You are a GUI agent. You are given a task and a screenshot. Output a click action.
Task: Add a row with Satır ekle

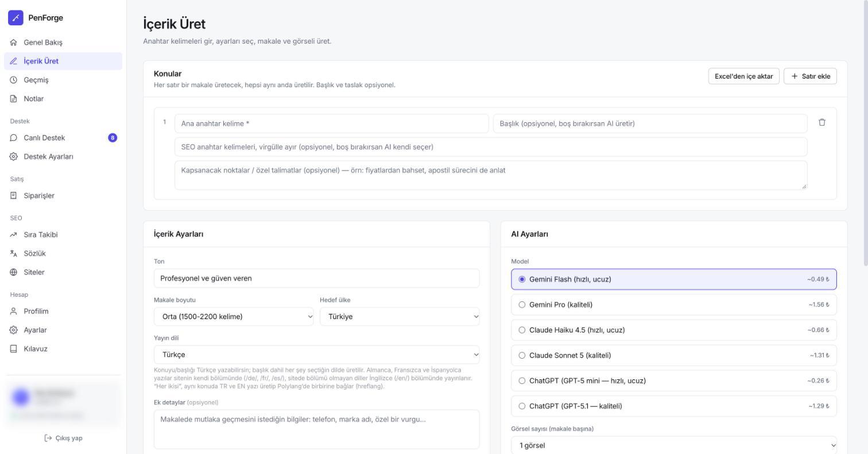(810, 76)
